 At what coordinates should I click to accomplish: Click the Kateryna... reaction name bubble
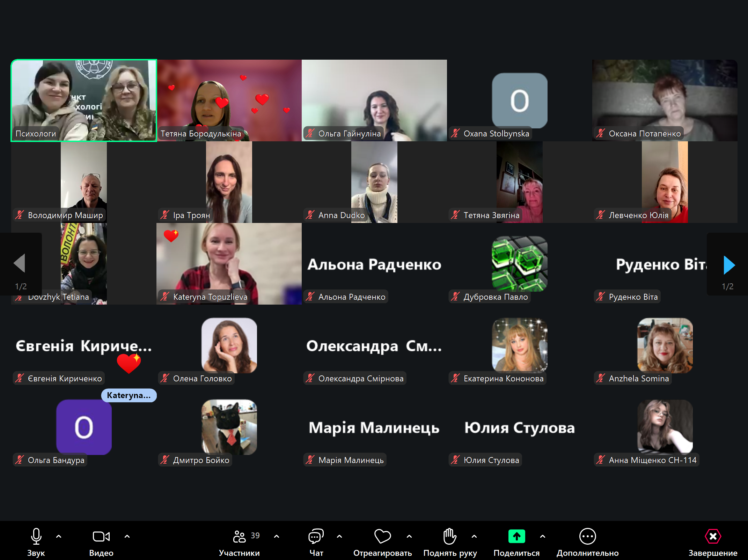[129, 395]
